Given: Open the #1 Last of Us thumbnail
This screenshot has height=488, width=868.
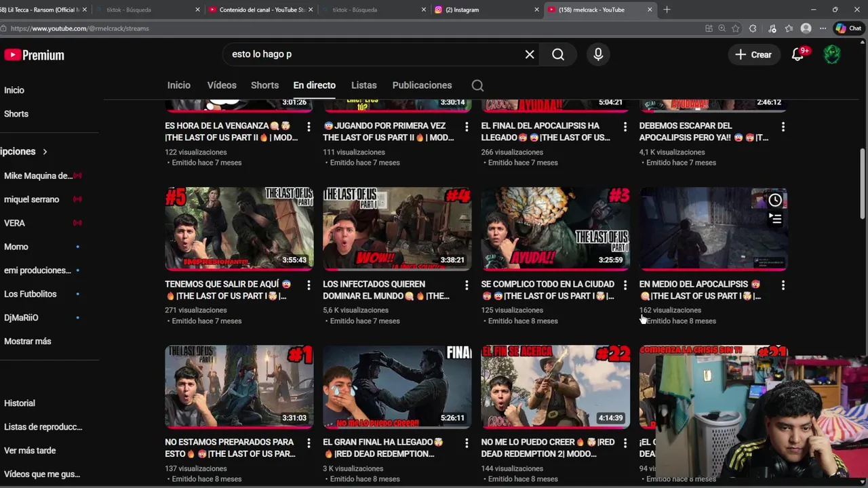Looking at the screenshot, I should coord(239,387).
